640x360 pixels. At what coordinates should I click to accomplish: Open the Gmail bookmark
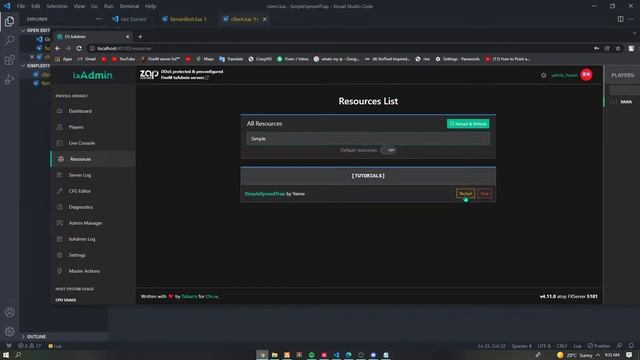(86, 59)
